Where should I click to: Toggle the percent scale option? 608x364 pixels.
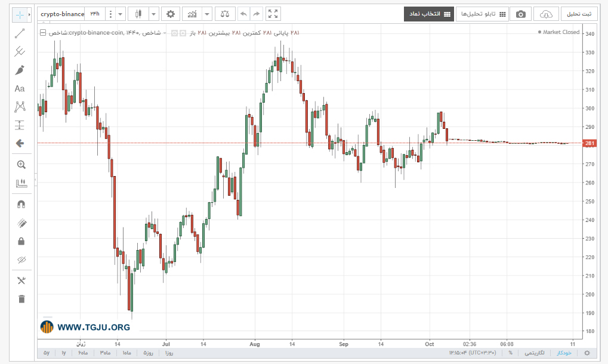coord(511,353)
